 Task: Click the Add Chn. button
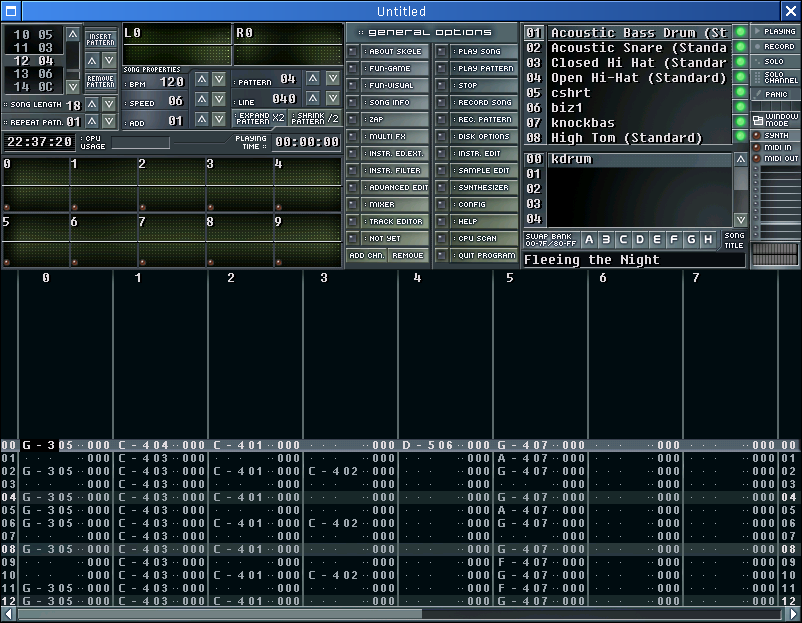[x=367, y=255]
